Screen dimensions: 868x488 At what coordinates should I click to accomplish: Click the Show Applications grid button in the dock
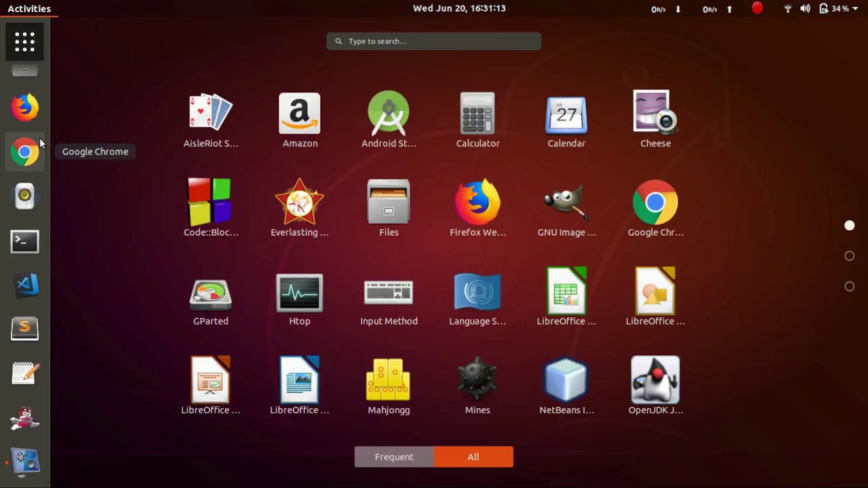click(24, 42)
